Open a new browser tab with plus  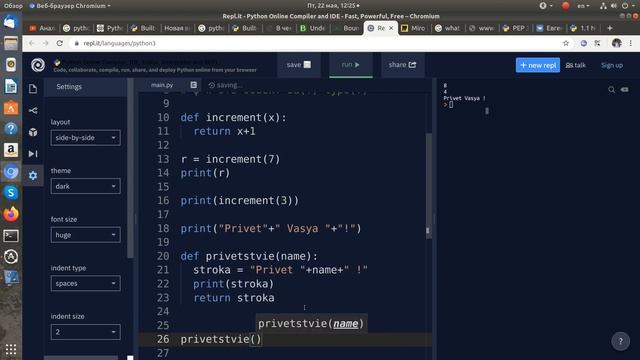point(610,28)
